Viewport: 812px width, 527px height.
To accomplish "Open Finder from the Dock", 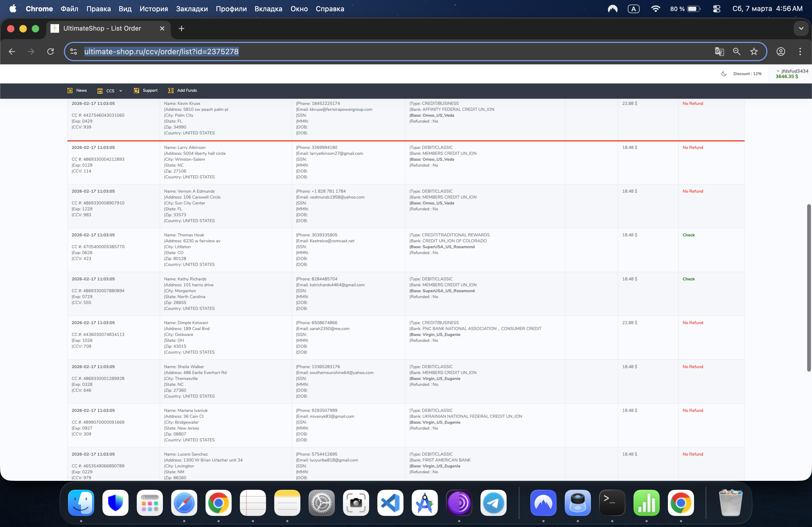I will pos(81,503).
